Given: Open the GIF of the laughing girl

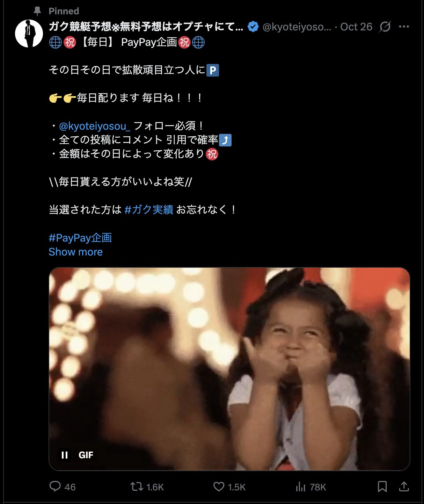Looking at the screenshot, I should click(x=229, y=369).
